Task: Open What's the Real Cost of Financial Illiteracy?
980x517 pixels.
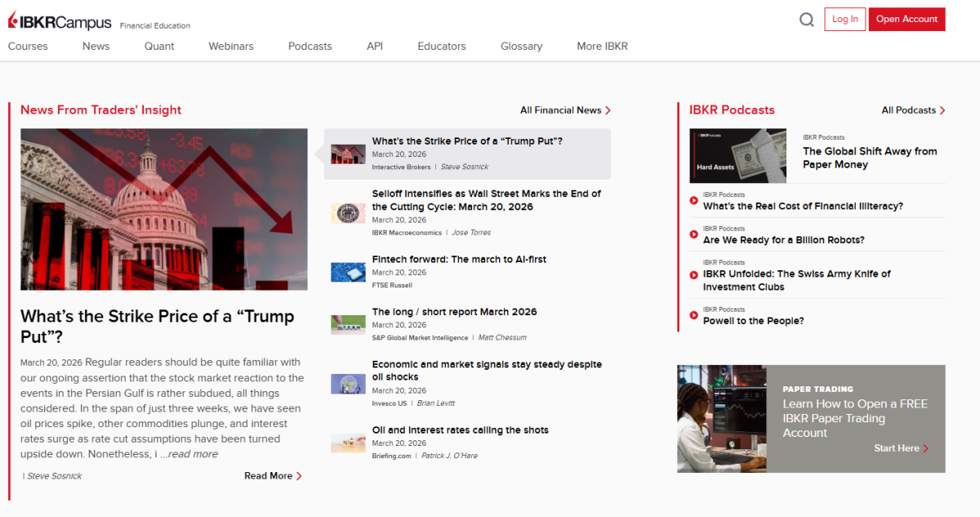Action: (x=803, y=207)
